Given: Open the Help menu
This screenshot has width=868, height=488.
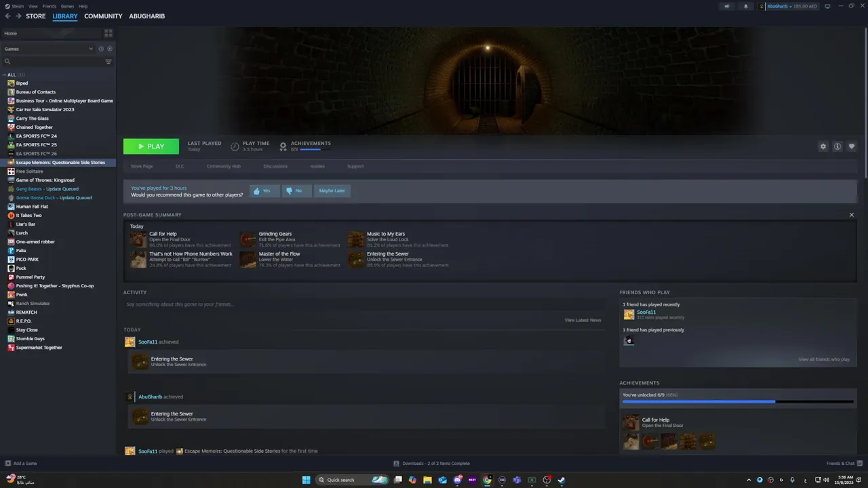Looking at the screenshot, I should pyautogui.click(x=83, y=6).
